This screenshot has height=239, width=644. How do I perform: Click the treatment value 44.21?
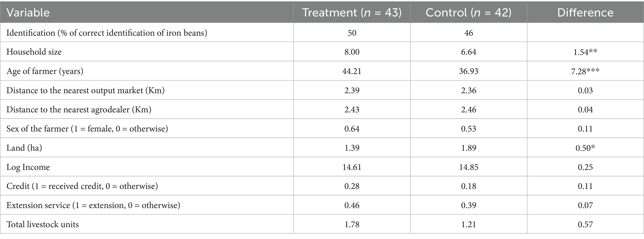point(352,71)
